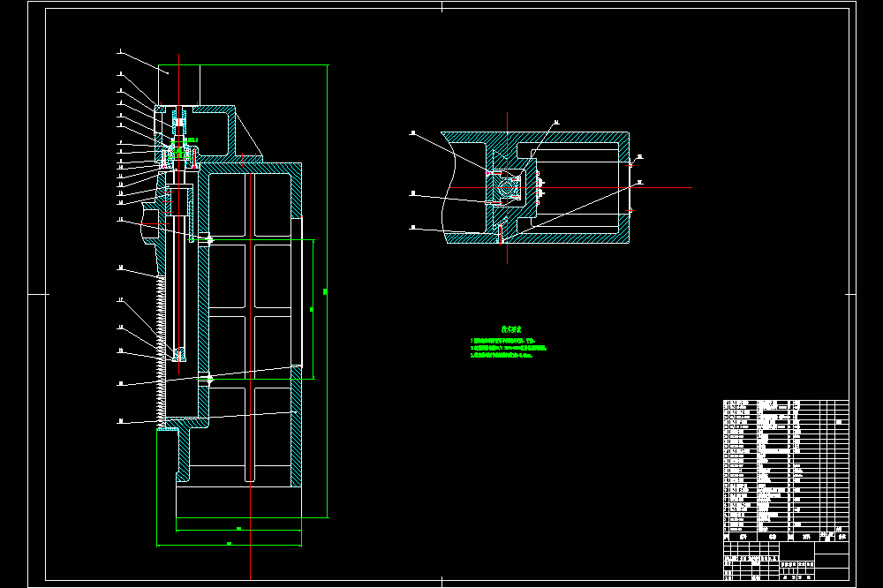Select the vertical red centerline of the right section view
Image resolution: width=883 pixels, height=588 pixels.
coord(507,187)
